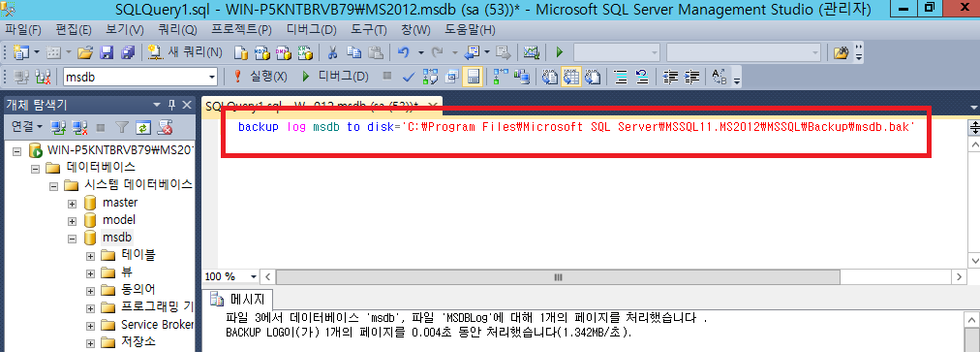Click the 새 쿼리(N) new query button

pos(186,52)
